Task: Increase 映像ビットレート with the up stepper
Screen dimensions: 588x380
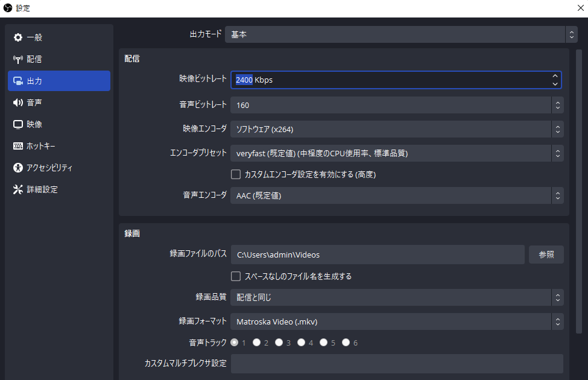Action: click(555, 76)
